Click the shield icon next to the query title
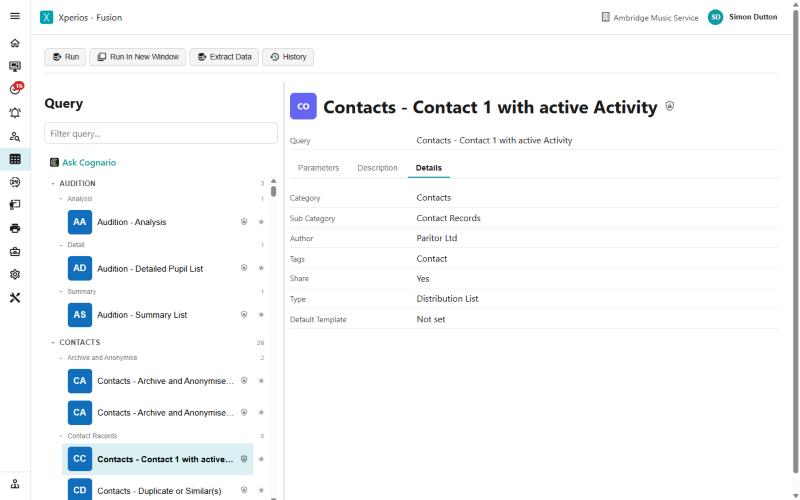This screenshot has width=800, height=500. pos(669,106)
